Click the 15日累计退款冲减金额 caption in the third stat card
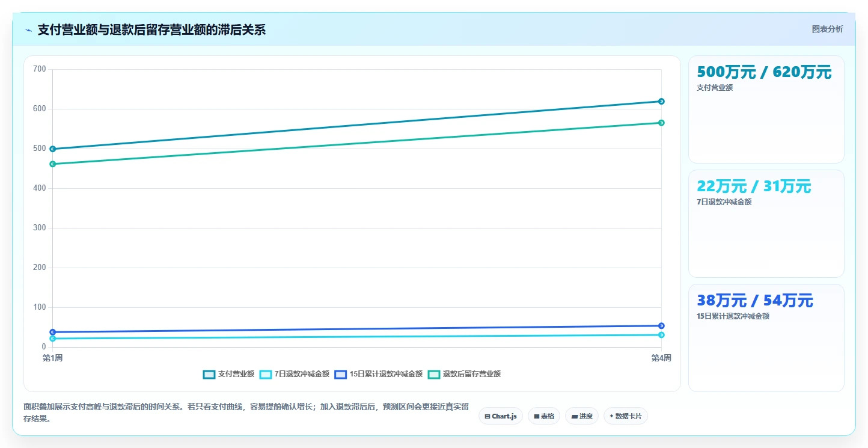The height and width of the screenshot is (448, 868). point(733,316)
